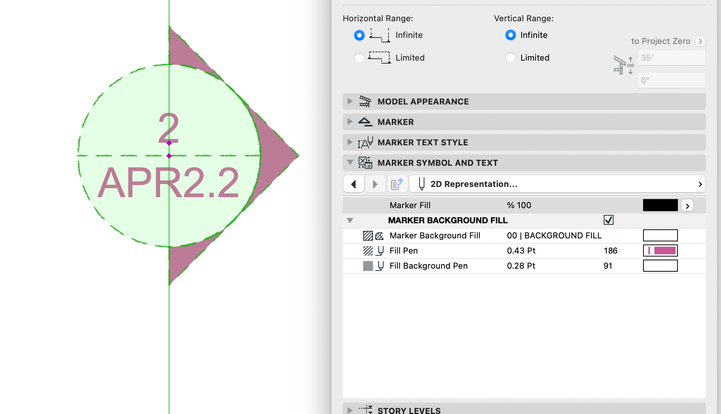Viewport: 721px width, 414px height.
Task: Open the 2D Representation page dropdown
Action: 557,184
